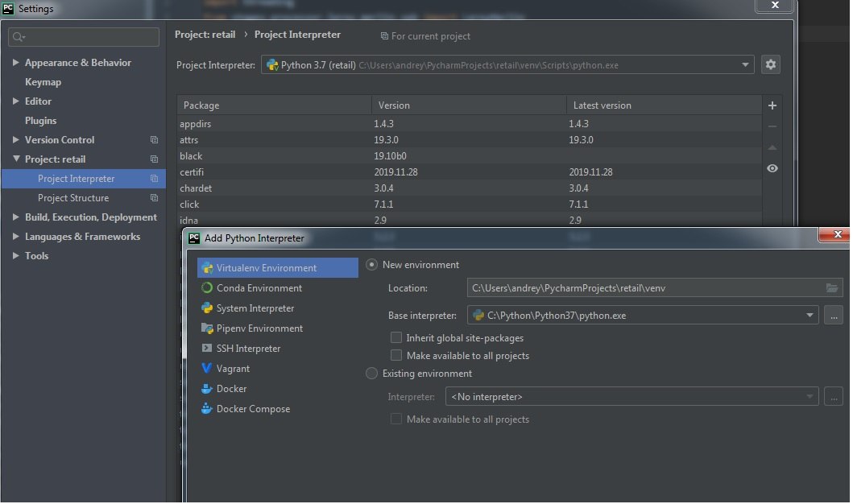This screenshot has width=853, height=504.
Task: Select Project Interpreter in settings tree
Action: point(84,179)
